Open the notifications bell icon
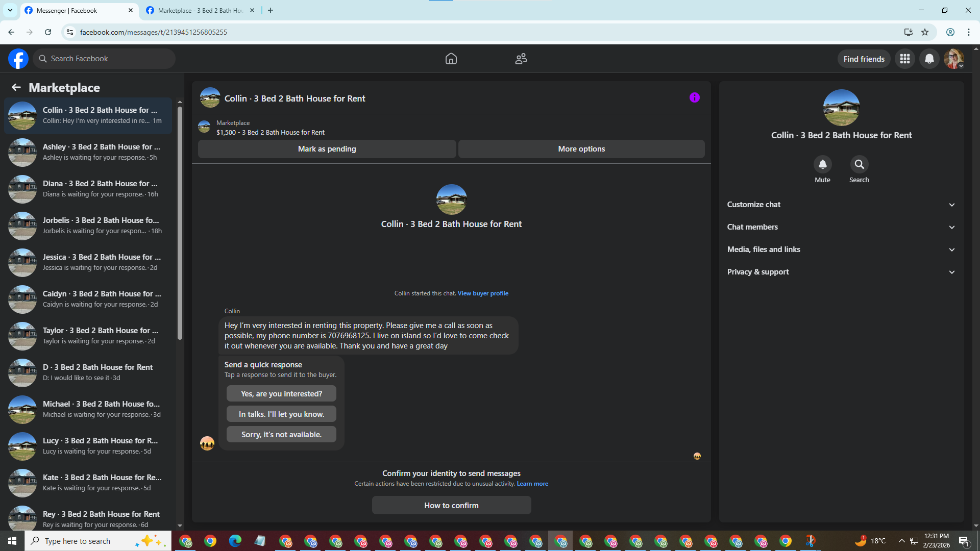 tap(929, 59)
